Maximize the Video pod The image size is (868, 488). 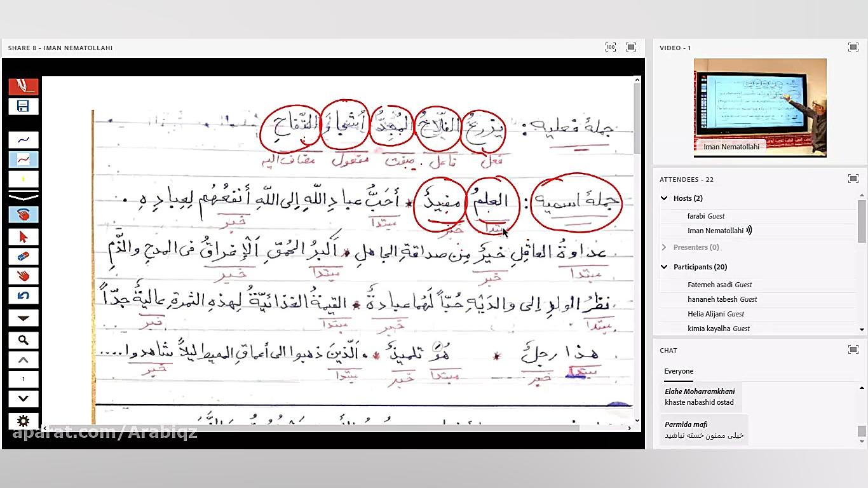coord(853,47)
